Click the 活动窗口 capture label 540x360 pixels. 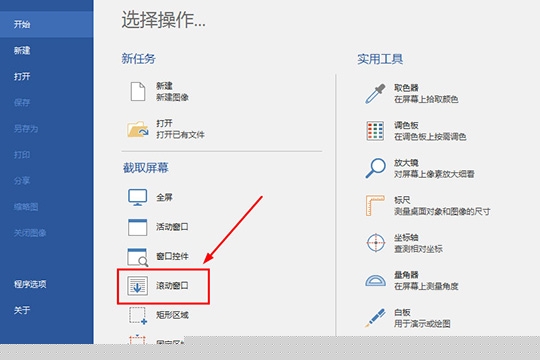pos(172,227)
